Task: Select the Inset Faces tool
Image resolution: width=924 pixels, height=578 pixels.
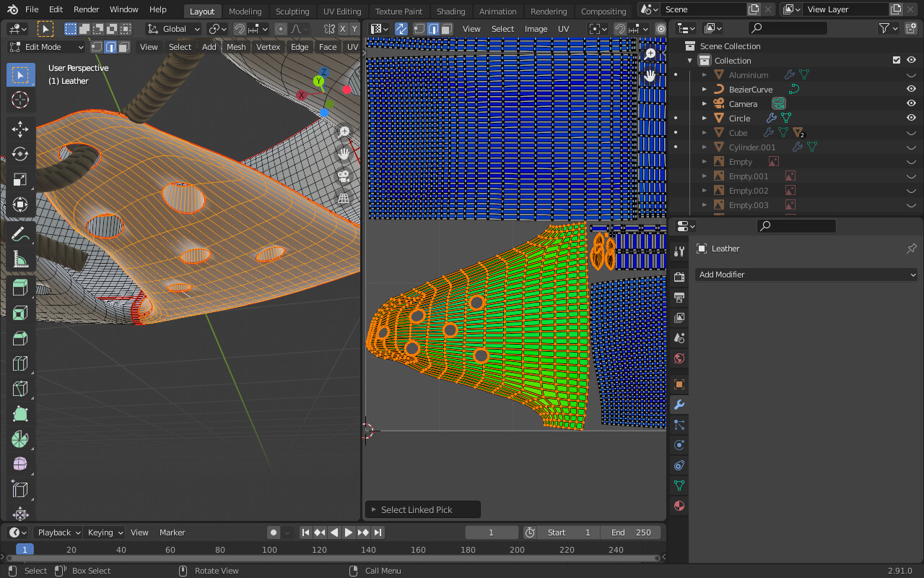Action: [20, 314]
